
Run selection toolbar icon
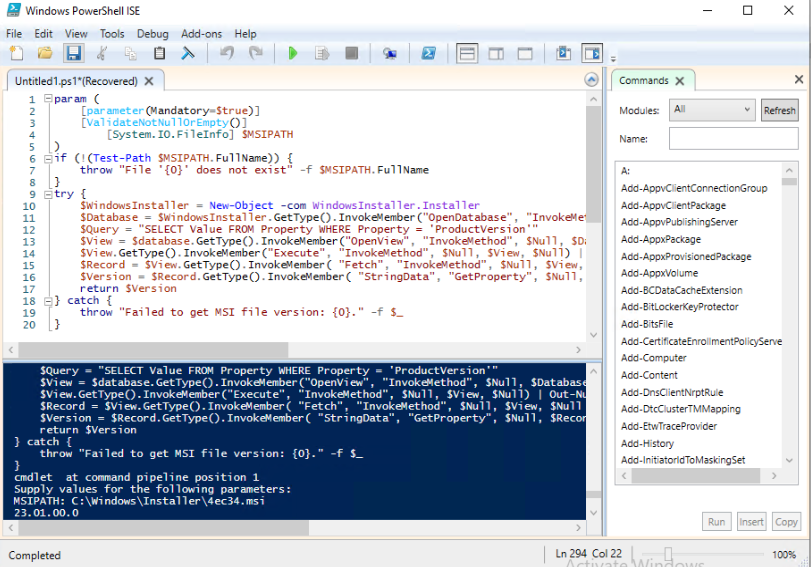tap(322, 53)
